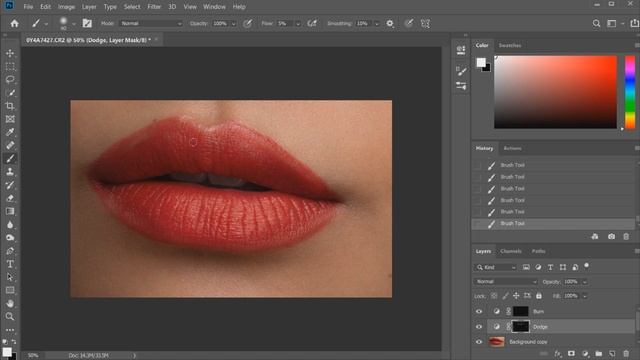The height and width of the screenshot is (360, 640).
Task: Open the Flow value dropdown
Action: click(298, 24)
